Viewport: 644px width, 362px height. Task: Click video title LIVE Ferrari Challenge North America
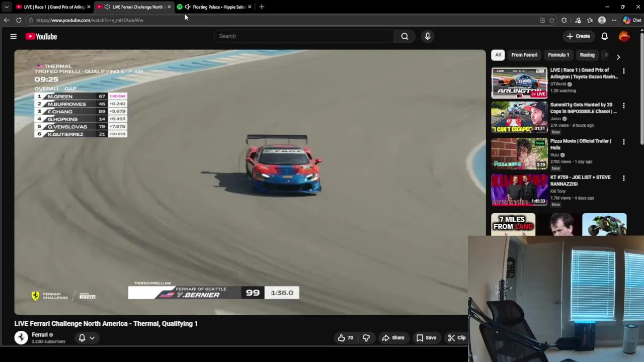click(x=106, y=324)
